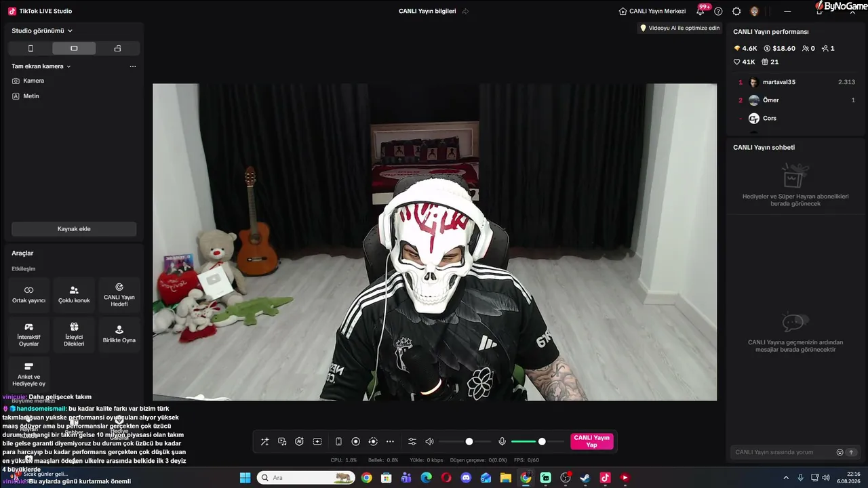868x488 pixels.
Task: Click the earnings value $18.60
Action: coord(779,49)
